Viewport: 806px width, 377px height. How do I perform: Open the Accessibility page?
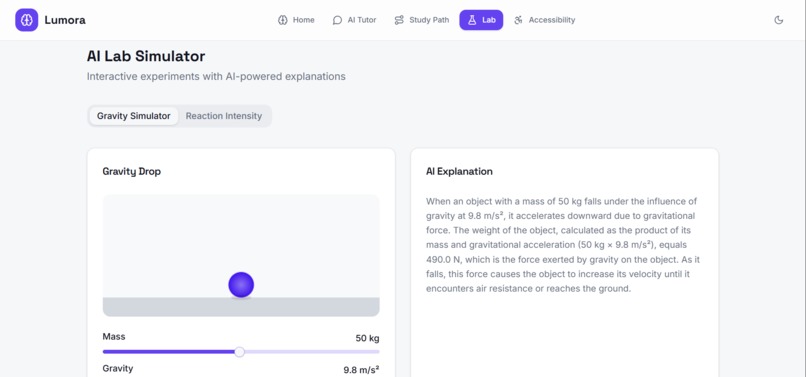544,20
